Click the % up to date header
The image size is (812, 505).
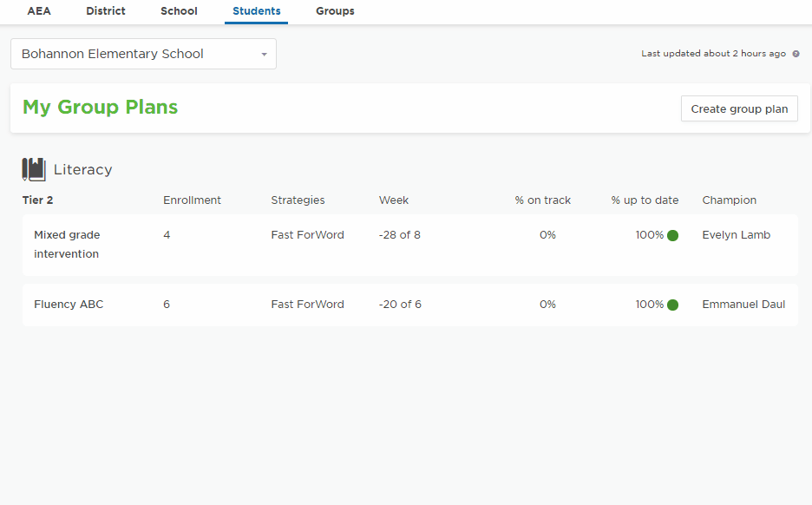pos(645,200)
